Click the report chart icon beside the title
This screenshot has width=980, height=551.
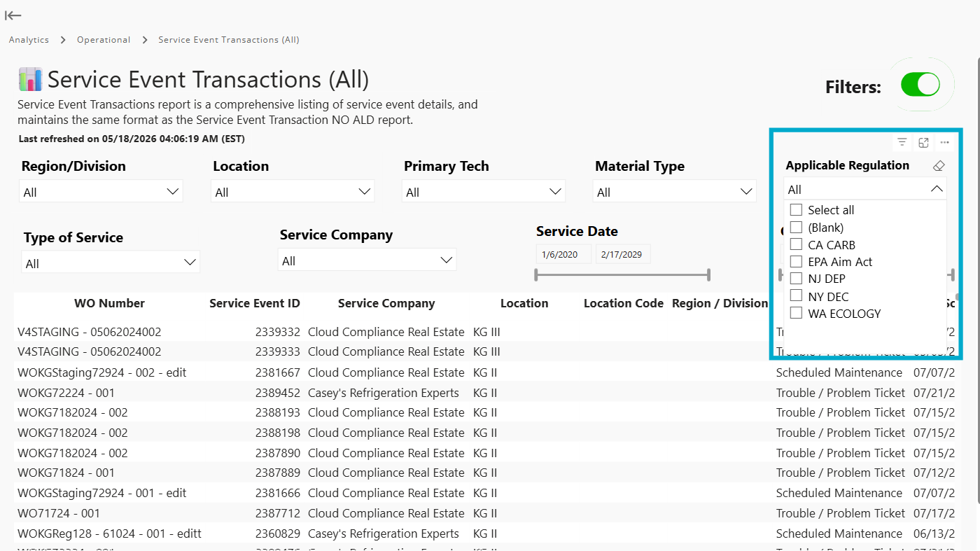[x=30, y=79]
